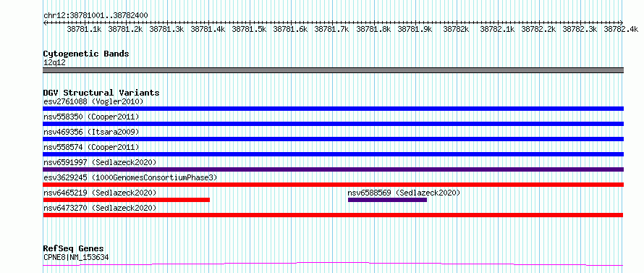Click the DGV Structural Variants track title

coord(101,93)
